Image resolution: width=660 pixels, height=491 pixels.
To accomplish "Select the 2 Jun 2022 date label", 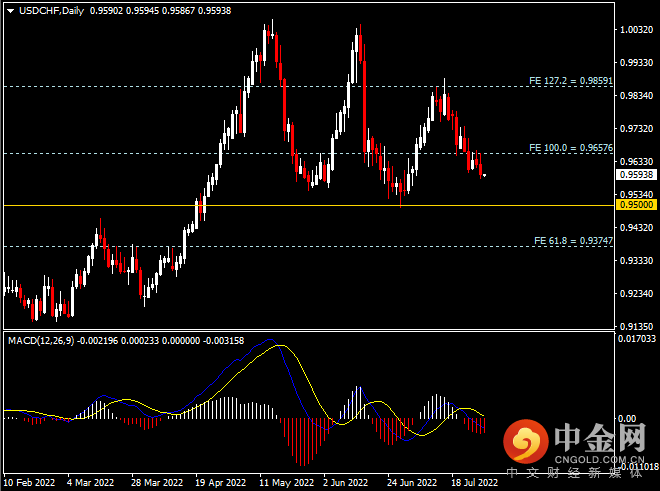I will click(x=346, y=482).
